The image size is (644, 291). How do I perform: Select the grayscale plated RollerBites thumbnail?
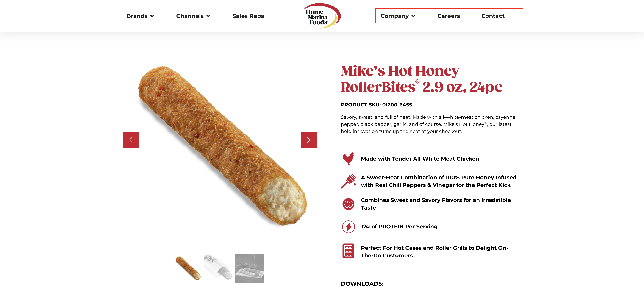pyautogui.click(x=249, y=268)
